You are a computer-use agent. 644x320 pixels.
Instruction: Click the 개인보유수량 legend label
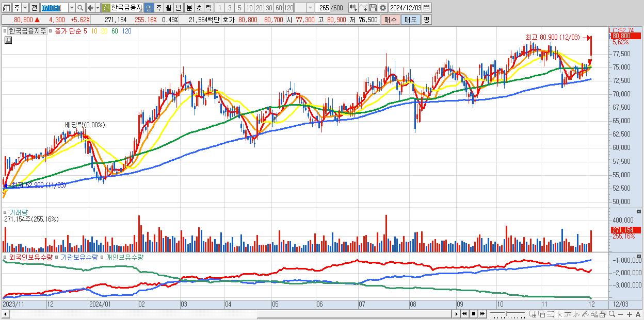coord(124,257)
